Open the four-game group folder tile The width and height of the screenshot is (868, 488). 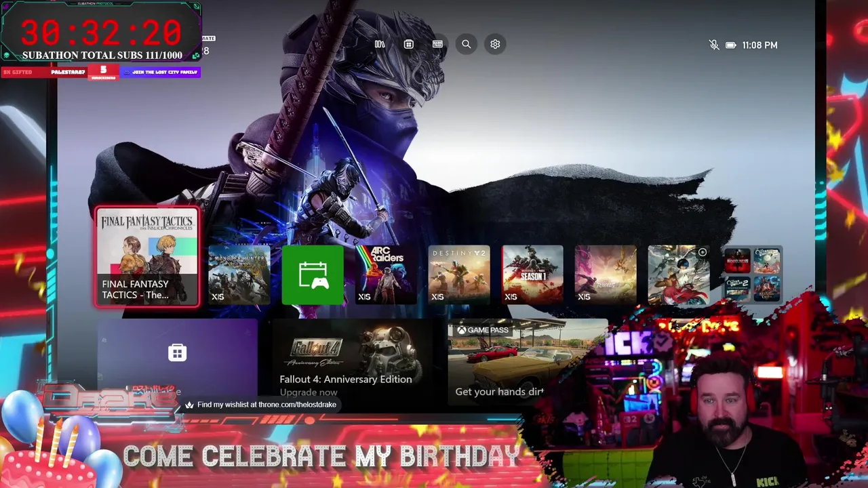point(752,274)
